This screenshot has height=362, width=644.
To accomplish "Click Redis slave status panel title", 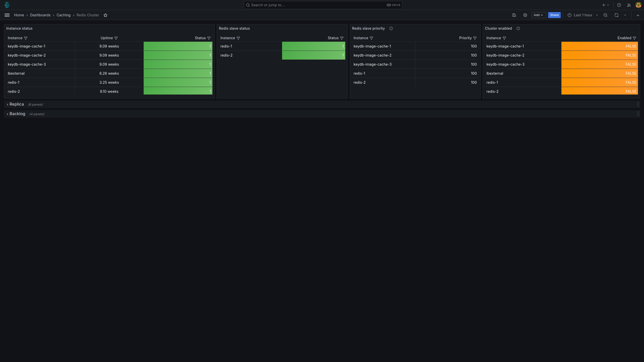I will (x=234, y=28).
